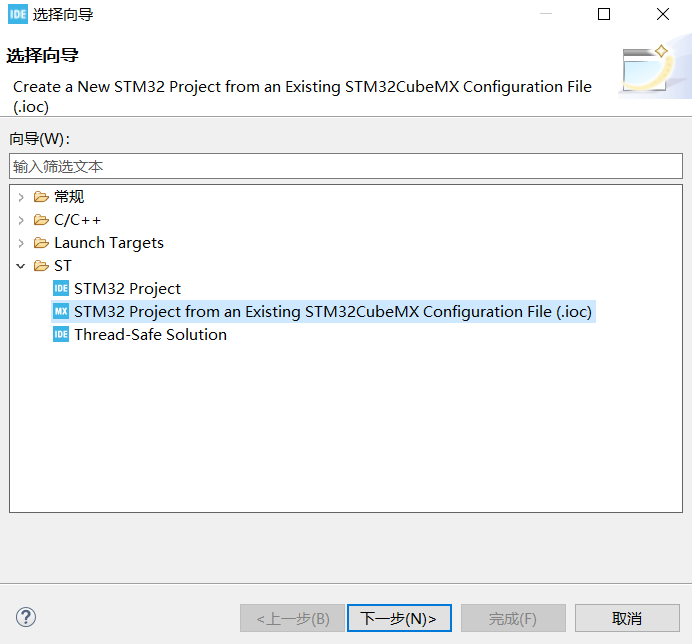
Task: Click the ST folder icon
Action: click(x=41, y=266)
